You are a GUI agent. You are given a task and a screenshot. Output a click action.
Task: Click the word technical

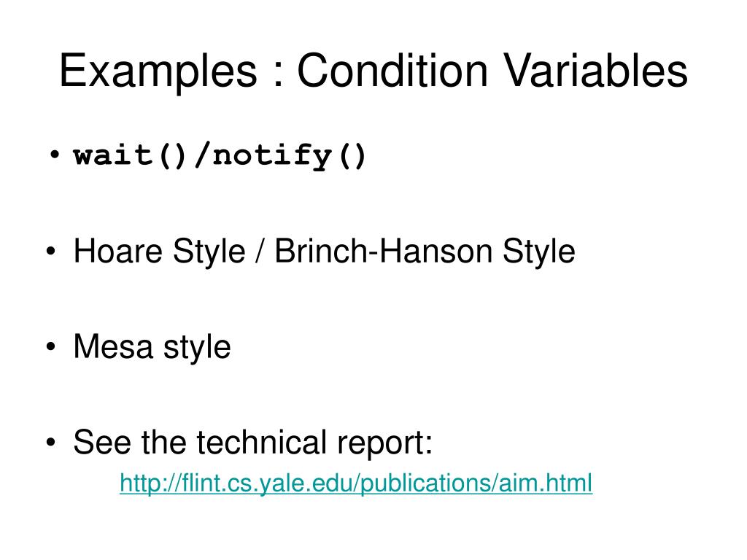[261, 441]
